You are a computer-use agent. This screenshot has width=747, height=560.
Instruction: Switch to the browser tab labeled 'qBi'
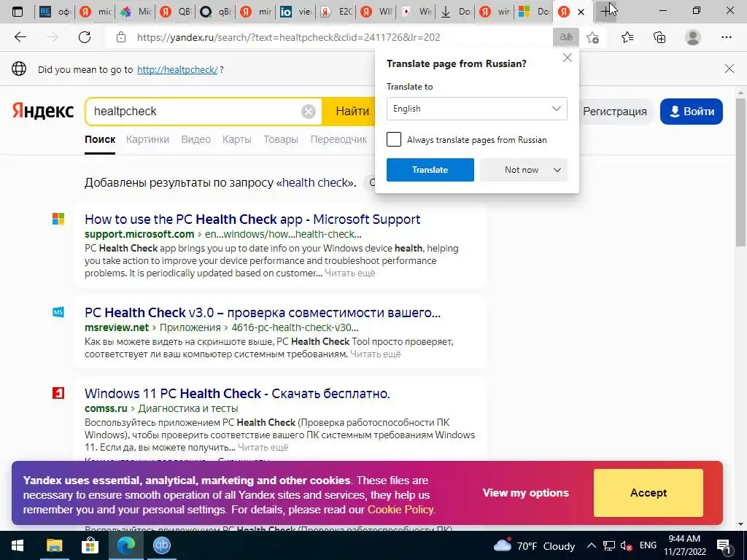[215, 12]
